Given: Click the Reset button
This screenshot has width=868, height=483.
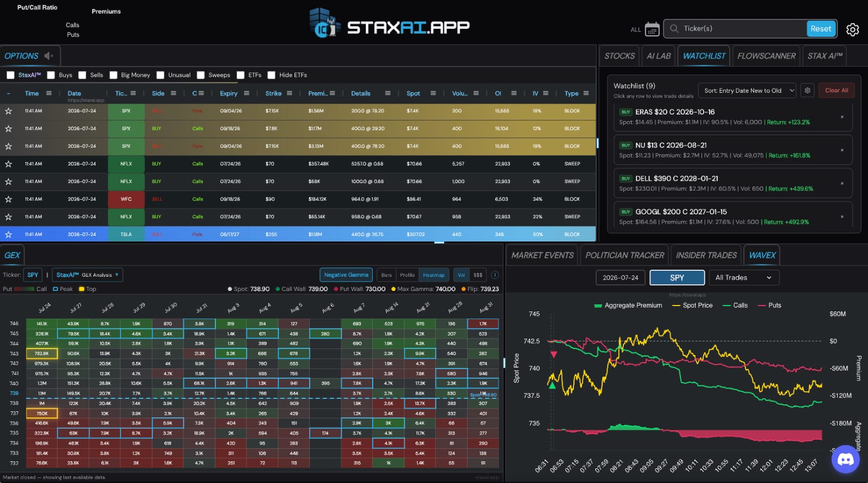Looking at the screenshot, I should pos(821,29).
